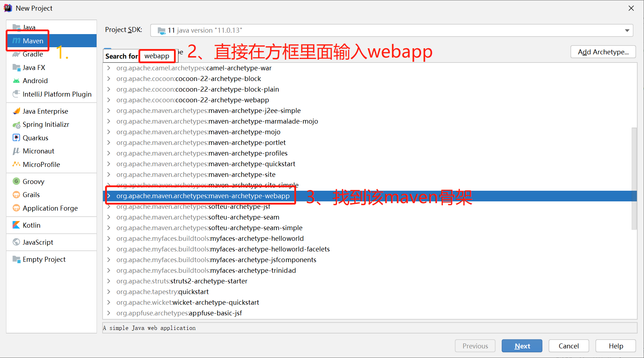This screenshot has width=644, height=358.
Task: Select the Spring Initializr icon
Action: [x=16, y=125]
